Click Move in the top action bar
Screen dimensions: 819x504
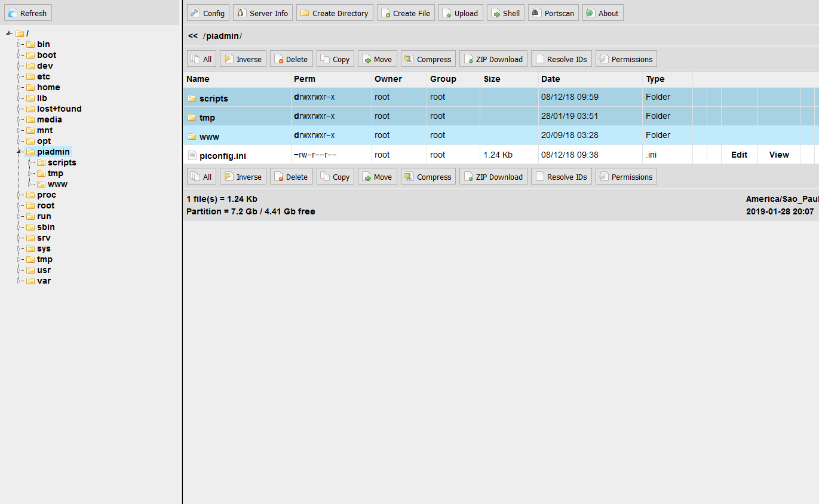pos(378,59)
